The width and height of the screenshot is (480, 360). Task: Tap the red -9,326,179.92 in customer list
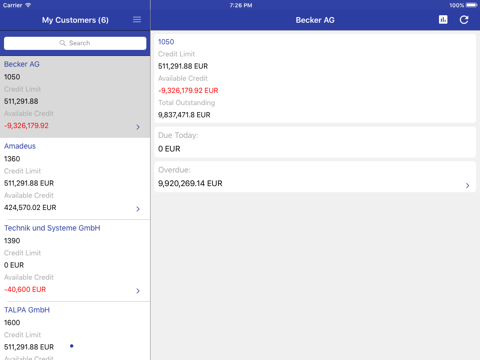click(26, 126)
